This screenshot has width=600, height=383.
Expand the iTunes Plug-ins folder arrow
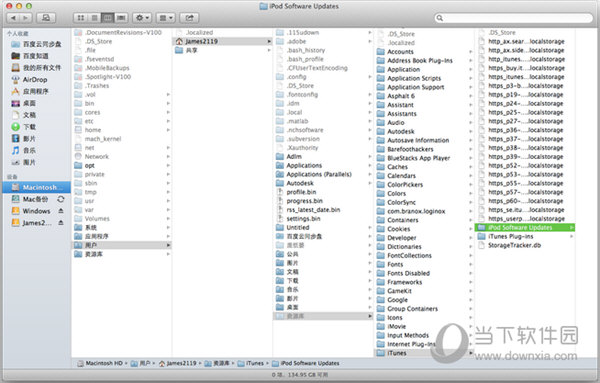571,236
